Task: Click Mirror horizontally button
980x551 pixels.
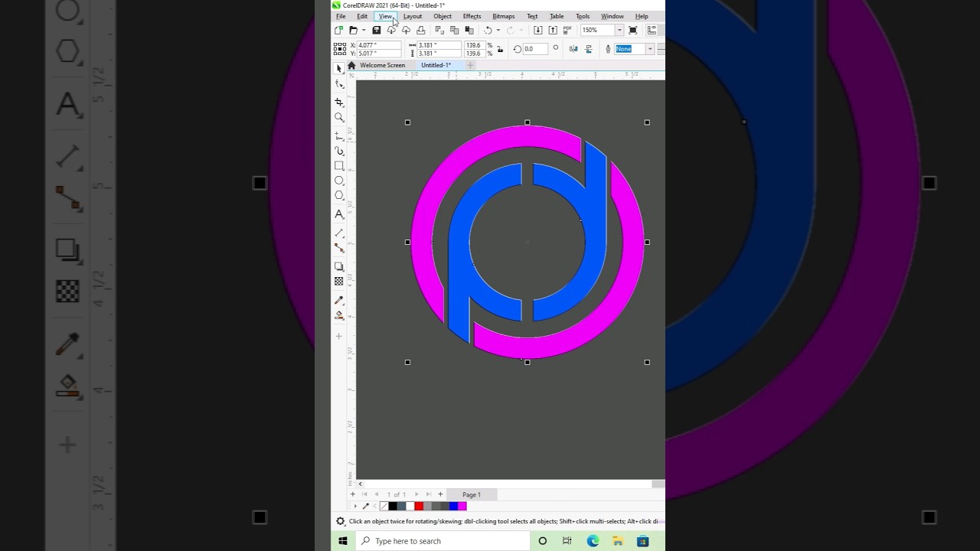Action: [573, 49]
